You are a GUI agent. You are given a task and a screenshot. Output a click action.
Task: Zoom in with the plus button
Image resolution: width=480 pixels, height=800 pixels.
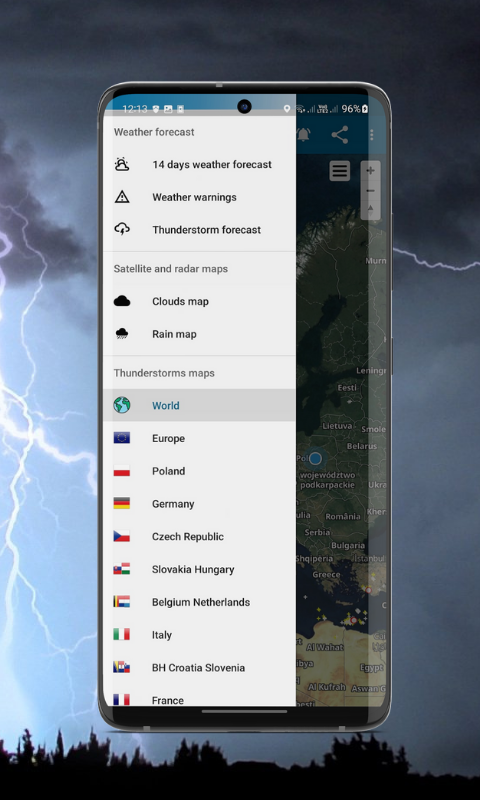371,170
